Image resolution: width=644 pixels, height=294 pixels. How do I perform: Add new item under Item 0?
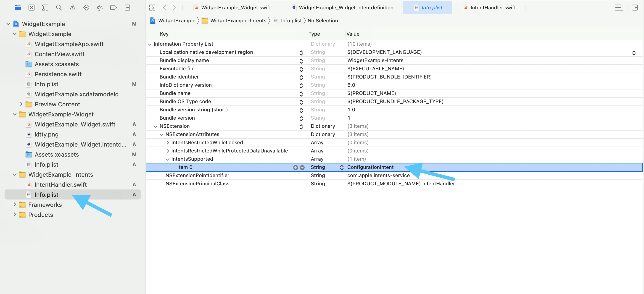pos(296,167)
